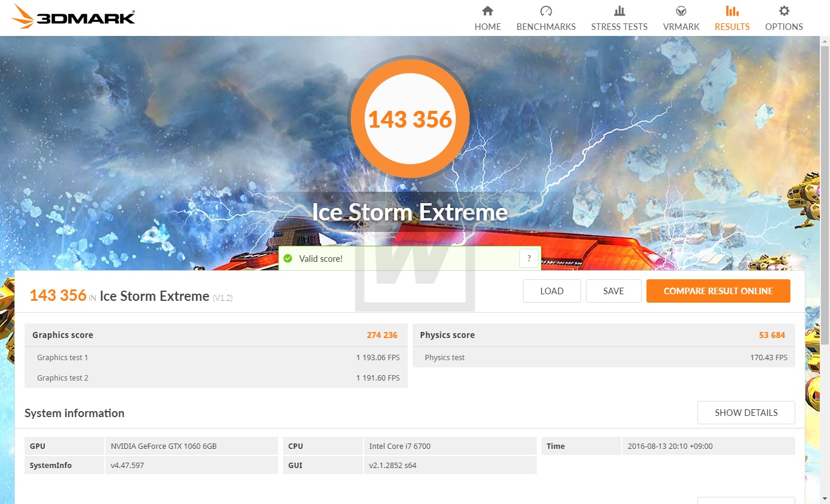The width and height of the screenshot is (830, 504).
Task: Select the RESULTS tab label
Action: click(x=732, y=27)
